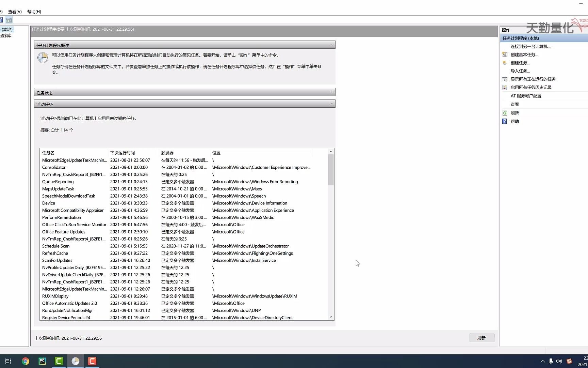Show hidden system tray icons

tap(542, 361)
